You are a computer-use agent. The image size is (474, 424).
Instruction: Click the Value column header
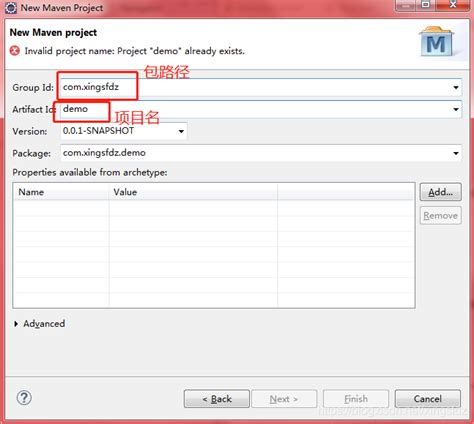[x=193, y=192]
